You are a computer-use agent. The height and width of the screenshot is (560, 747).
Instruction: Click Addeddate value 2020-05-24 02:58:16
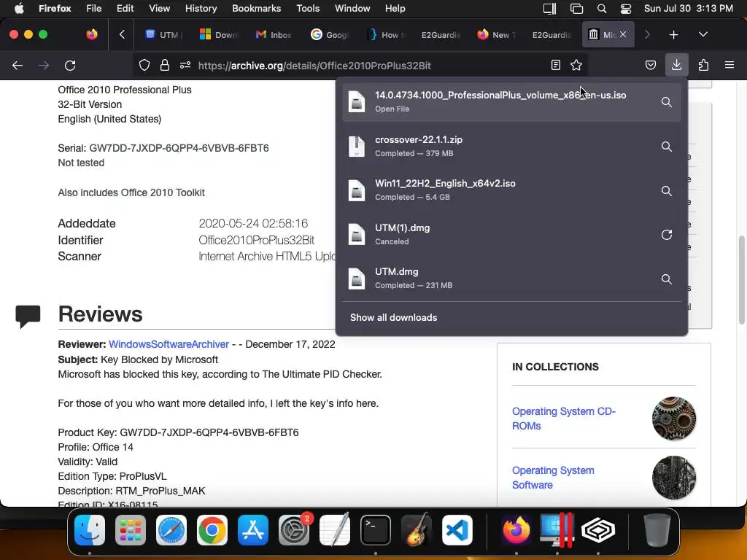253,223
